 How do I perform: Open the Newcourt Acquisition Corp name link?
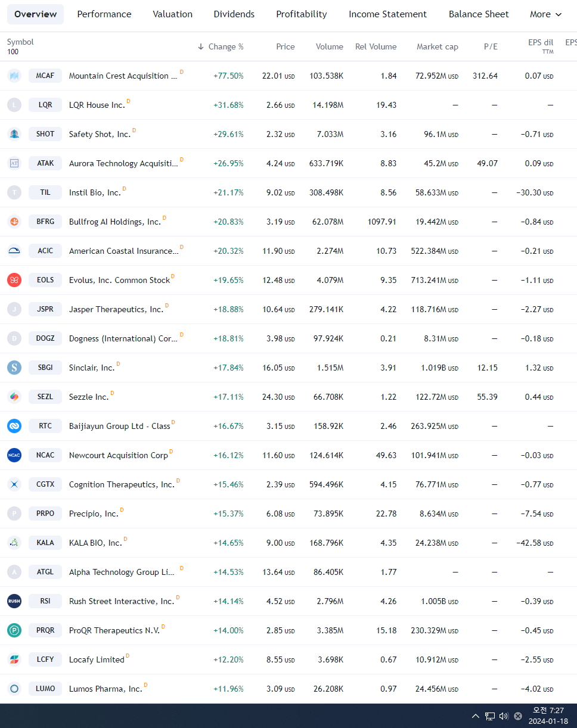(119, 455)
